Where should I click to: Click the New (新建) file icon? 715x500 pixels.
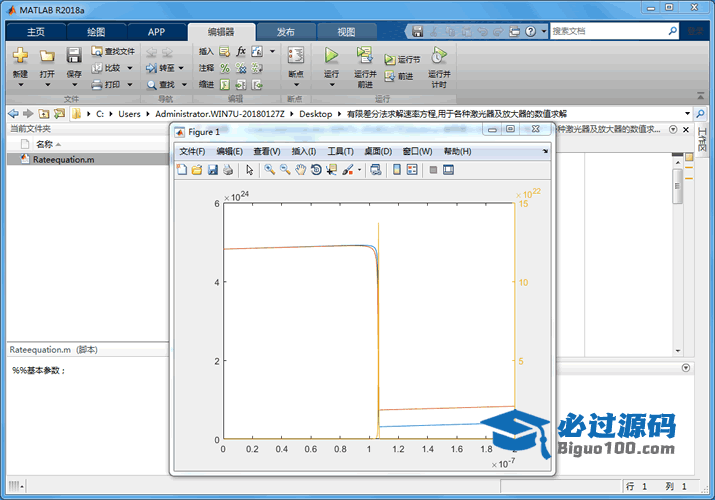click(20, 56)
